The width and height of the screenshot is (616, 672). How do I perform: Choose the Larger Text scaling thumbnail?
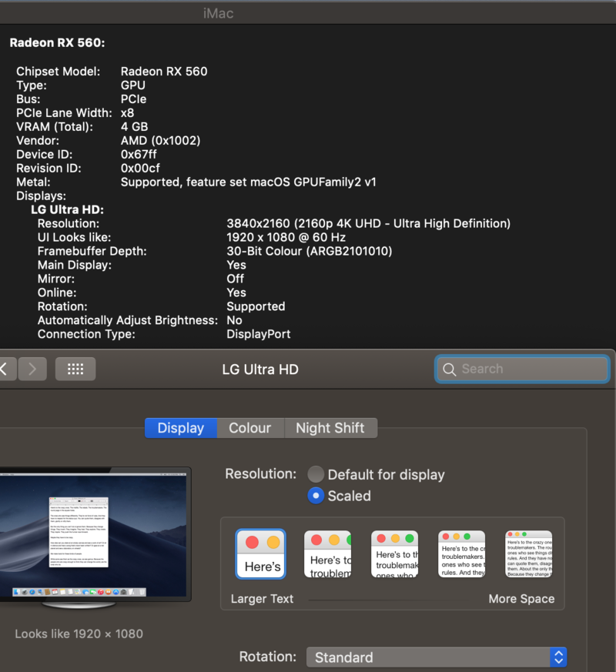click(x=260, y=554)
